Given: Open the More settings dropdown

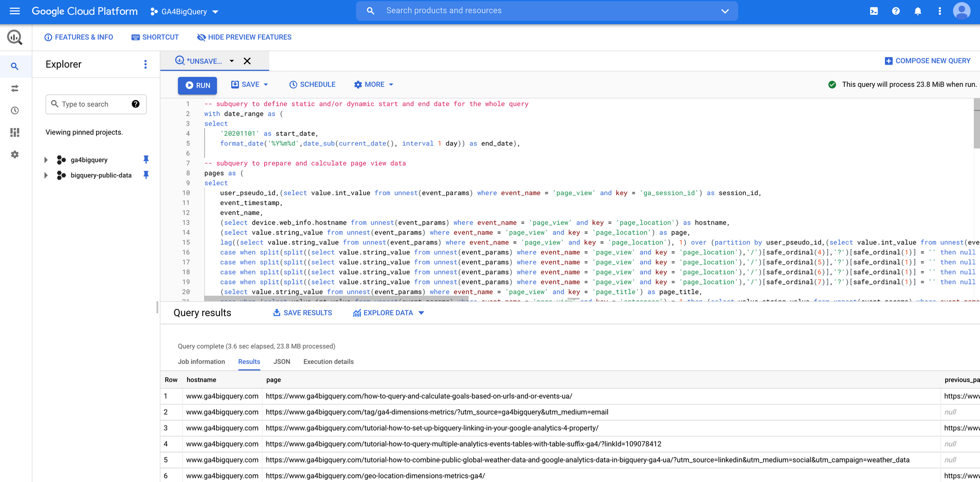Looking at the screenshot, I should tap(373, 84).
